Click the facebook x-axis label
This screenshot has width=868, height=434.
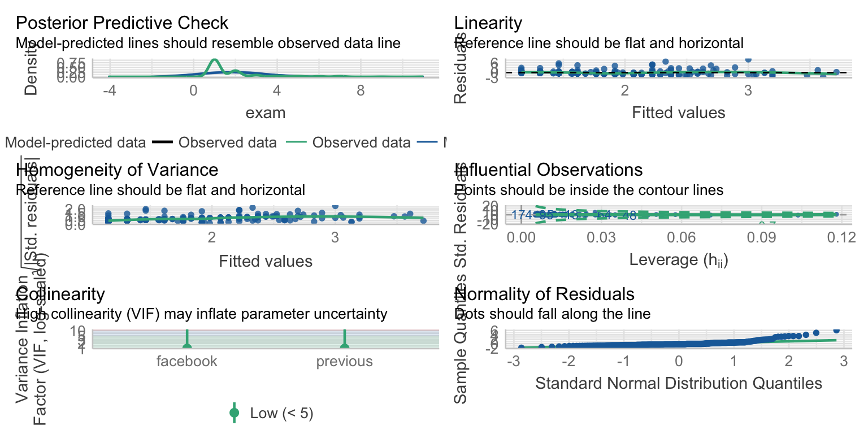(x=186, y=362)
